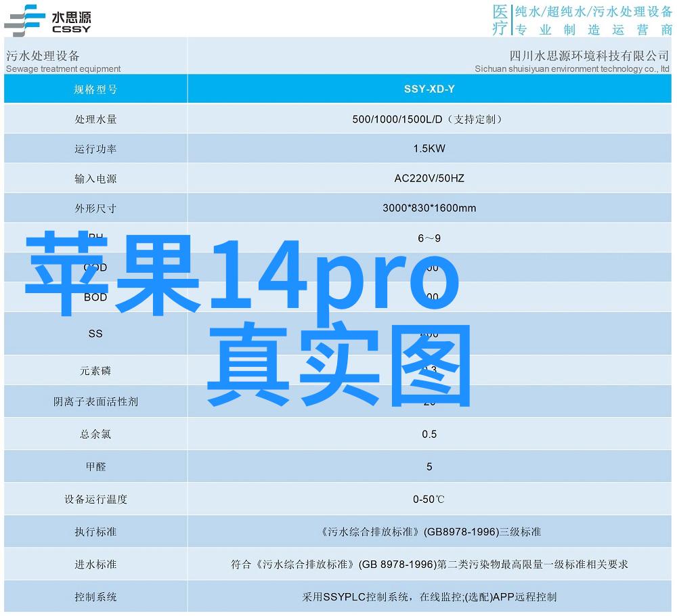
Task: Click the 3000*830*1600mm value
Action: [429, 208]
